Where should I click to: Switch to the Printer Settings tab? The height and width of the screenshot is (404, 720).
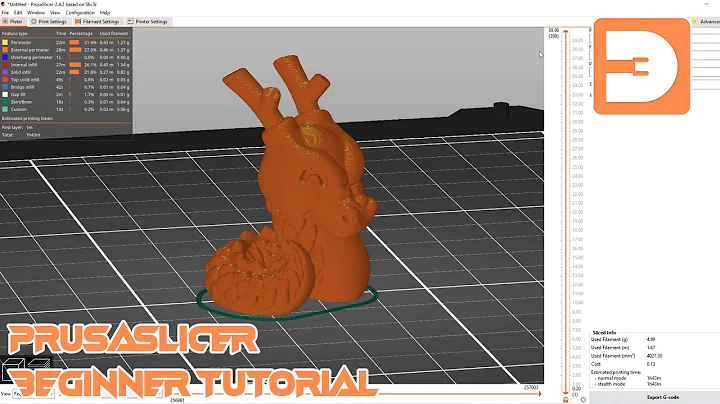(148, 22)
